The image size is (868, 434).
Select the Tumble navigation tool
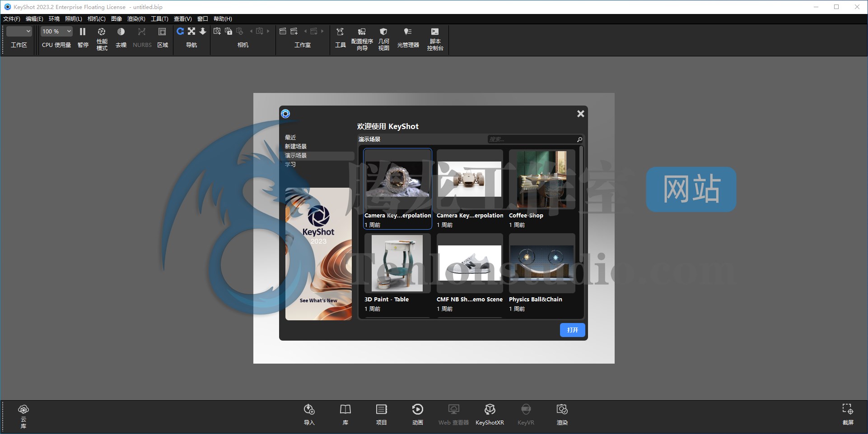[x=180, y=31]
